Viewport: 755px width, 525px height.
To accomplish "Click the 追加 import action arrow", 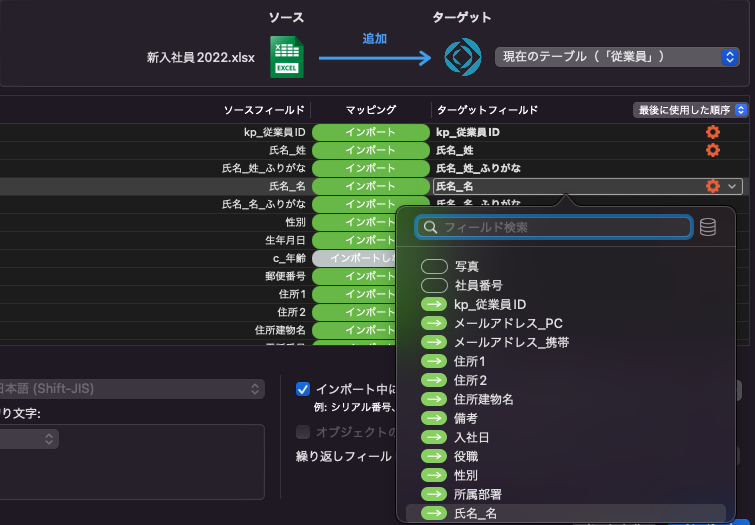I will 374,58.
